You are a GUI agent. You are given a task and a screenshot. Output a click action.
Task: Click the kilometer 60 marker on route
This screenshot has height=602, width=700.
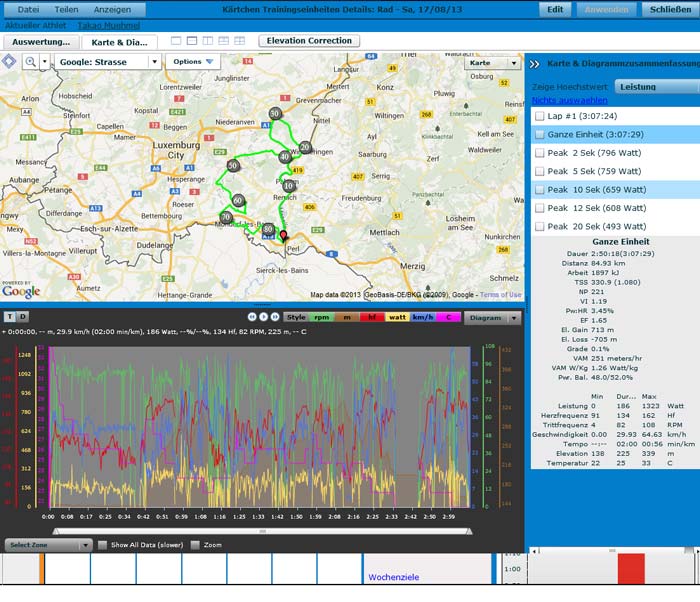tap(239, 201)
